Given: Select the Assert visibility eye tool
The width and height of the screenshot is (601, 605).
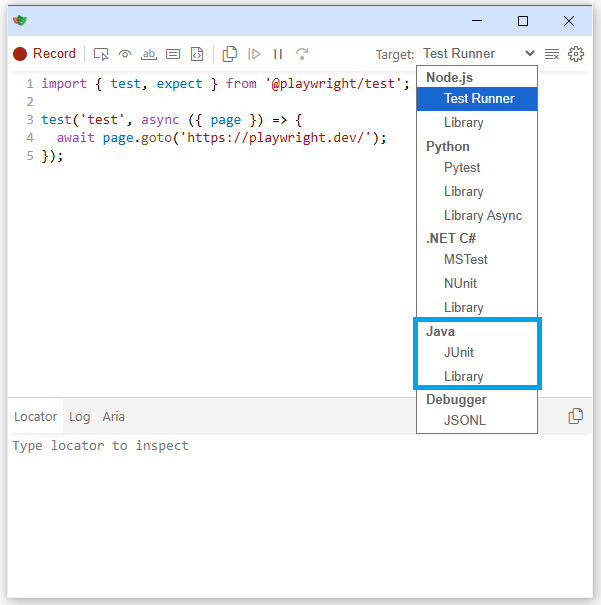Looking at the screenshot, I should point(125,54).
